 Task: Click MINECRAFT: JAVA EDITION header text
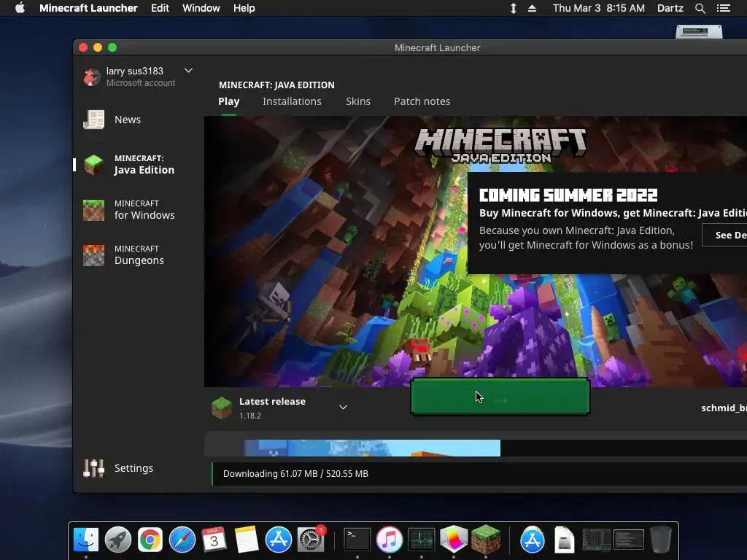276,85
